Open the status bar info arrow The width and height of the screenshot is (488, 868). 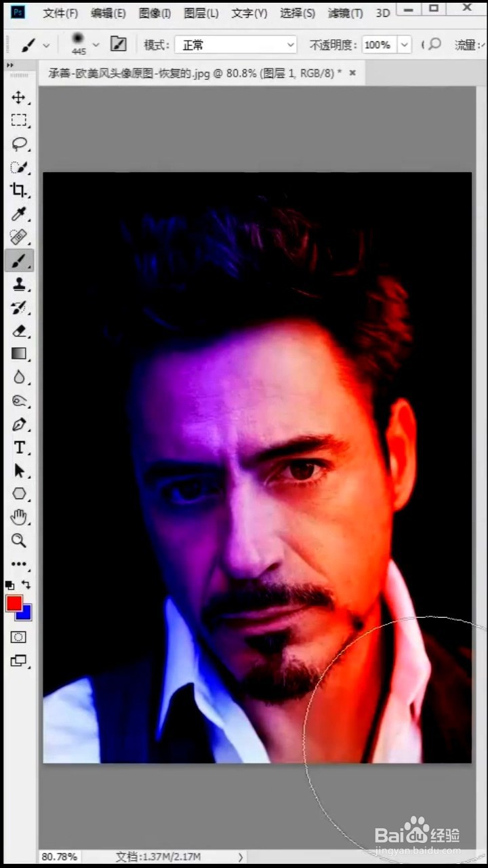(x=241, y=857)
